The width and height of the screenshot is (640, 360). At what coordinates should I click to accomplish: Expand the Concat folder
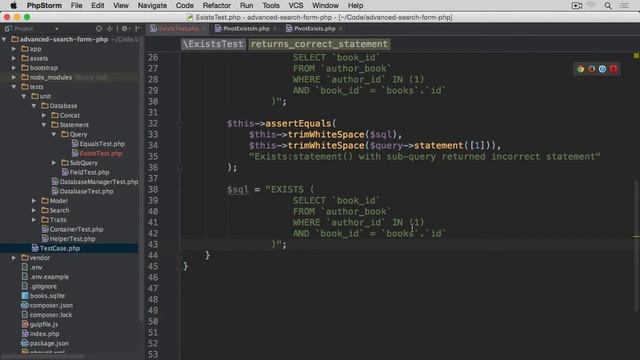pos(44,115)
